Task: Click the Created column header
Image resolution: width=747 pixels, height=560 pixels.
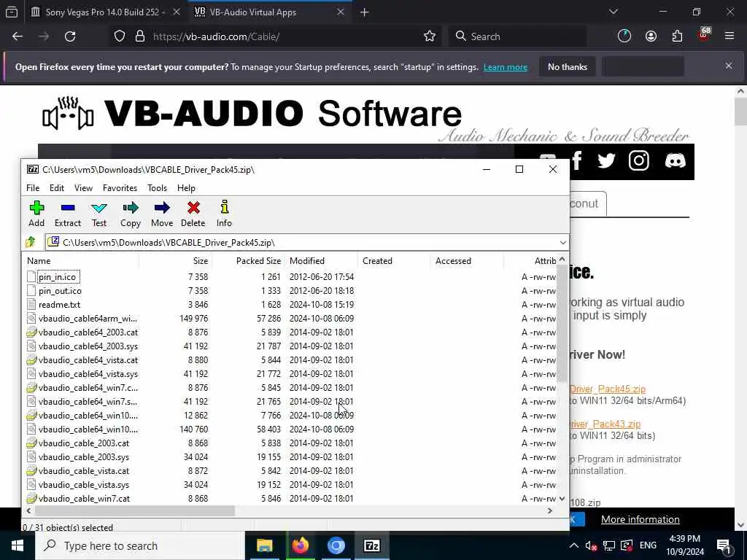Action: pos(394,261)
